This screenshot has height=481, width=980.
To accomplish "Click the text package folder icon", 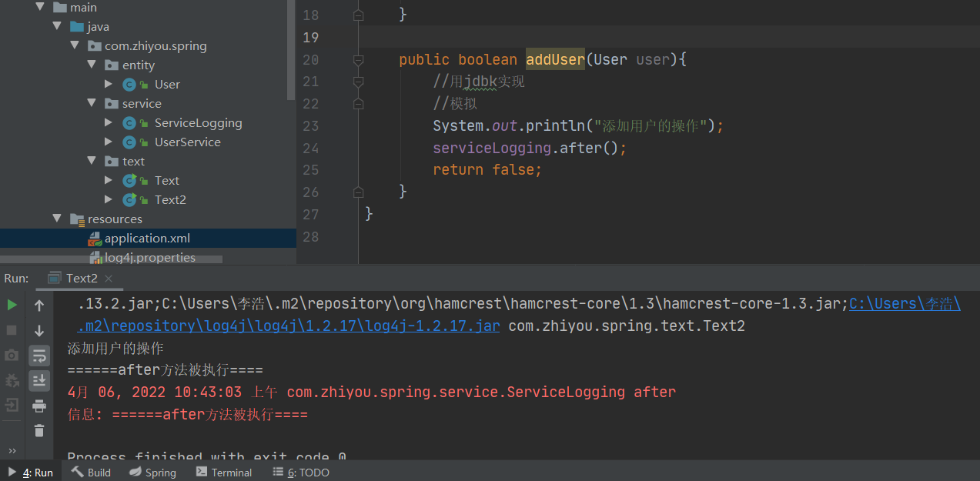I will pos(112,161).
